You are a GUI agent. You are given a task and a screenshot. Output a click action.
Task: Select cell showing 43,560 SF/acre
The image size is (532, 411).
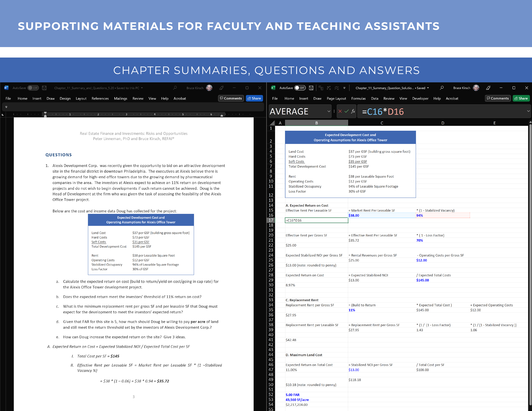(x=316, y=400)
